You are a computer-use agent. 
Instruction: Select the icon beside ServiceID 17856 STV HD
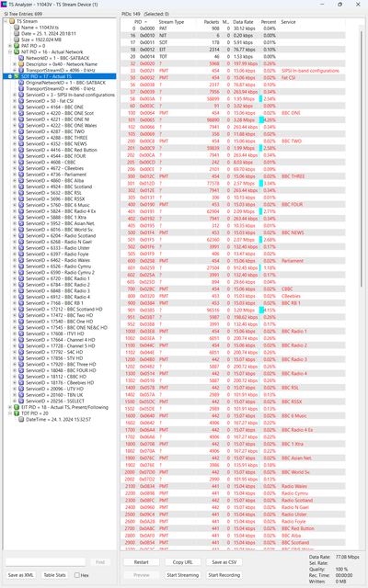(x=21, y=358)
